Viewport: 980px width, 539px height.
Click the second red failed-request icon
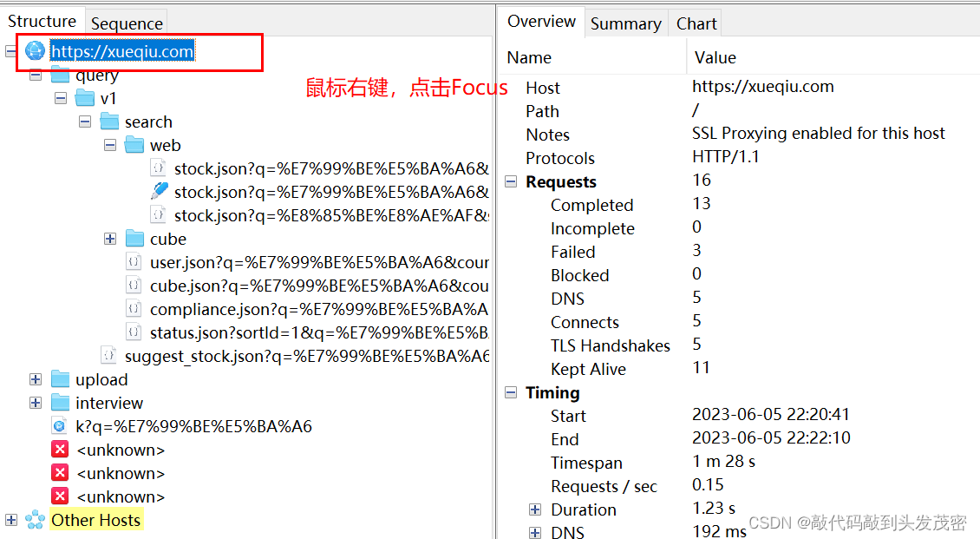[x=60, y=473]
